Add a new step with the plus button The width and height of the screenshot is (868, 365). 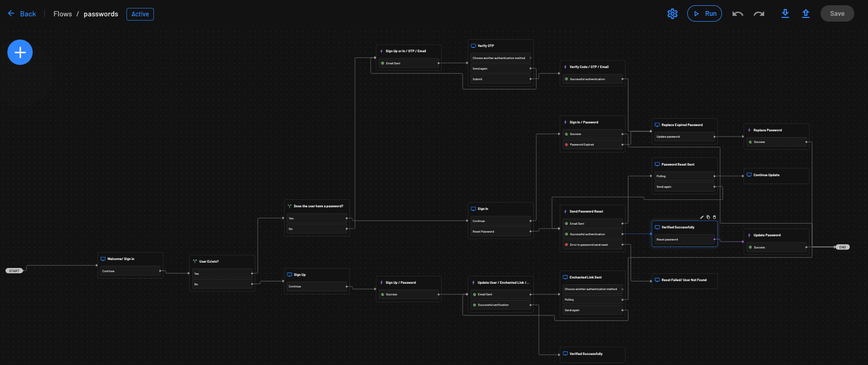click(20, 52)
